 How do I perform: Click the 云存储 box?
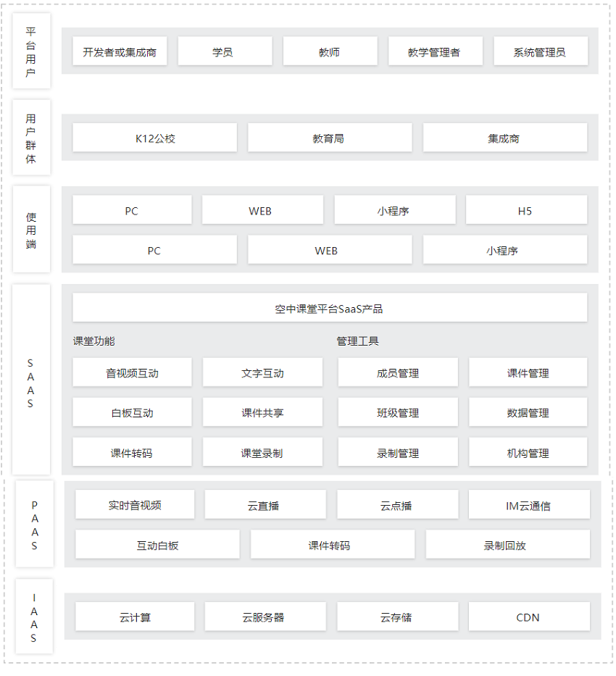coord(397,617)
